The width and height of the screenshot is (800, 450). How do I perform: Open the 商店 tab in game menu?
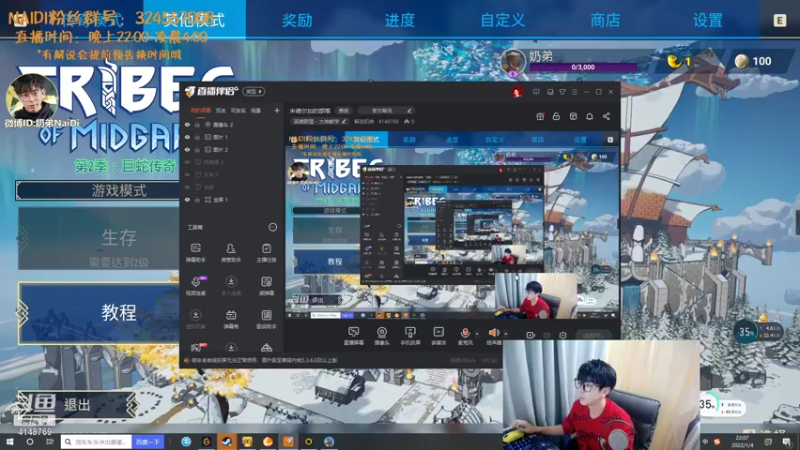(x=605, y=20)
